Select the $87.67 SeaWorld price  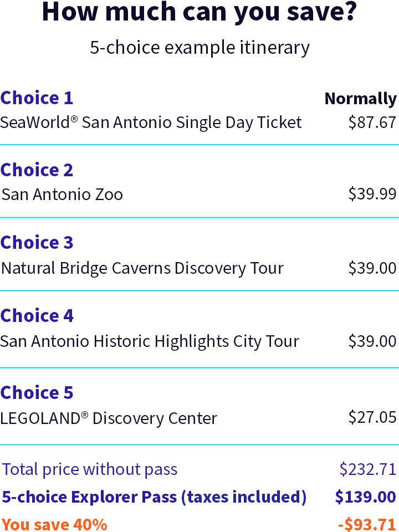click(372, 122)
